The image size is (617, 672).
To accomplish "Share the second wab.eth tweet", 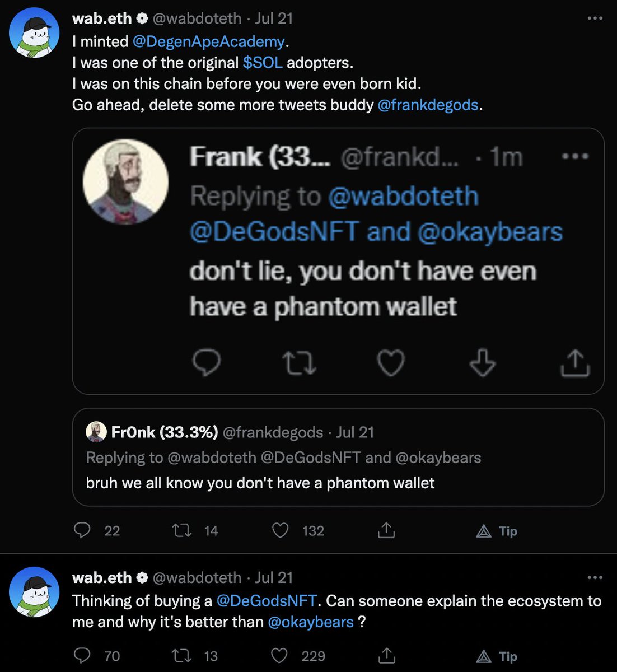I will point(386,655).
